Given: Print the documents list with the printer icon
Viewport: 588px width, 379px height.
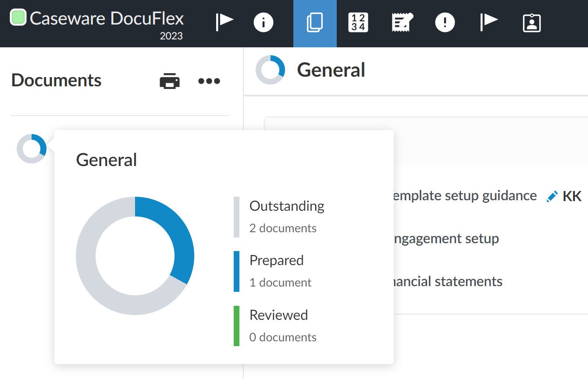Looking at the screenshot, I should tap(170, 81).
